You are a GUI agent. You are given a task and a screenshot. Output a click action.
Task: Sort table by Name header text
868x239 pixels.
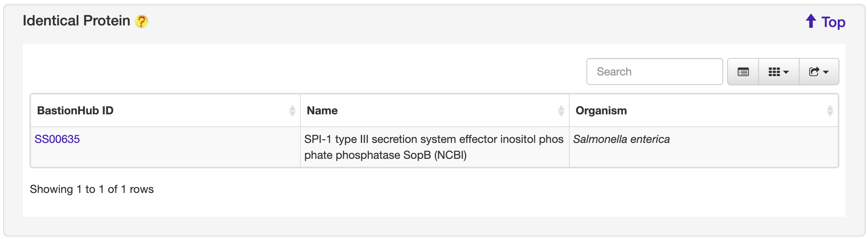322,111
